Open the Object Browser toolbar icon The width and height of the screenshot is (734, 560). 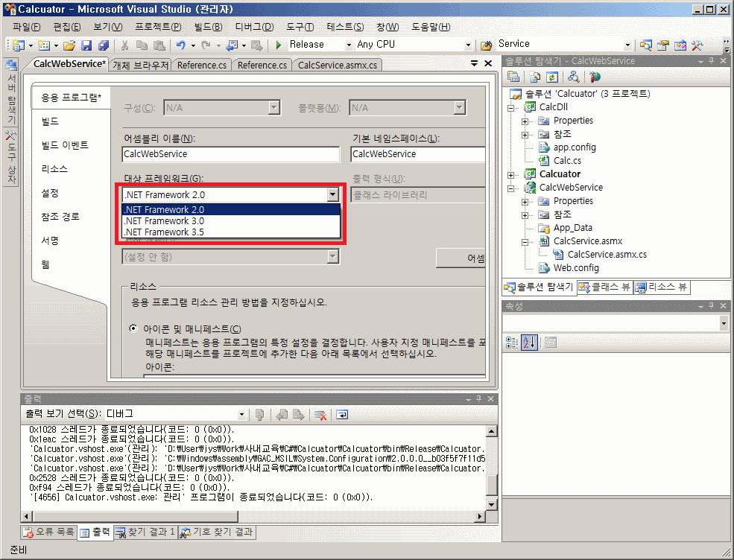[x=680, y=45]
